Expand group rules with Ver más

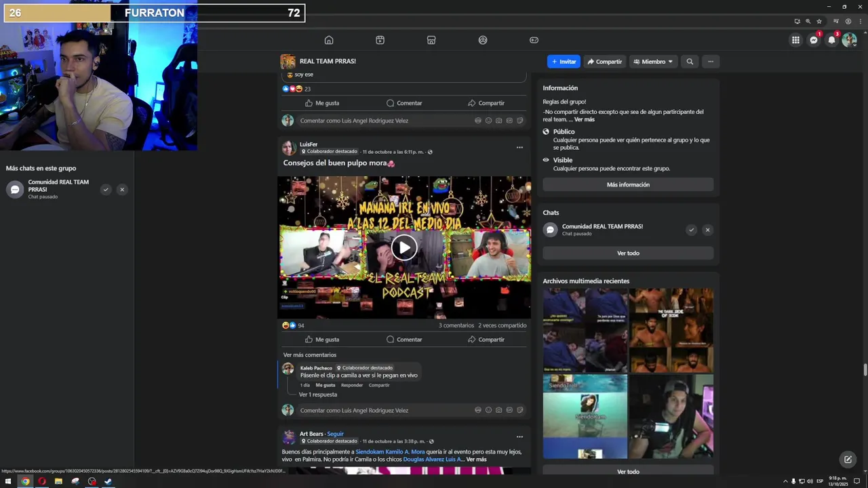click(585, 119)
